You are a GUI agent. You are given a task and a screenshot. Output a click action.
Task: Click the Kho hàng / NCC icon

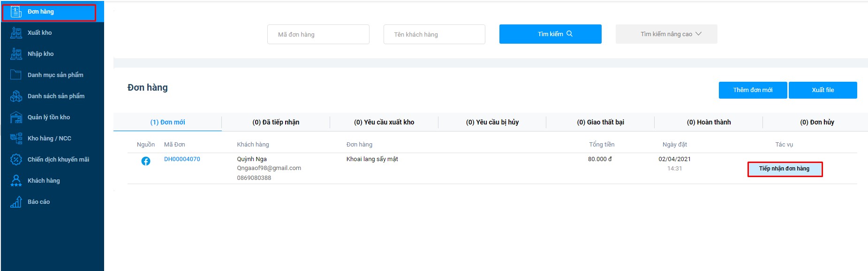pyautogui.click(x=16, y=138)
